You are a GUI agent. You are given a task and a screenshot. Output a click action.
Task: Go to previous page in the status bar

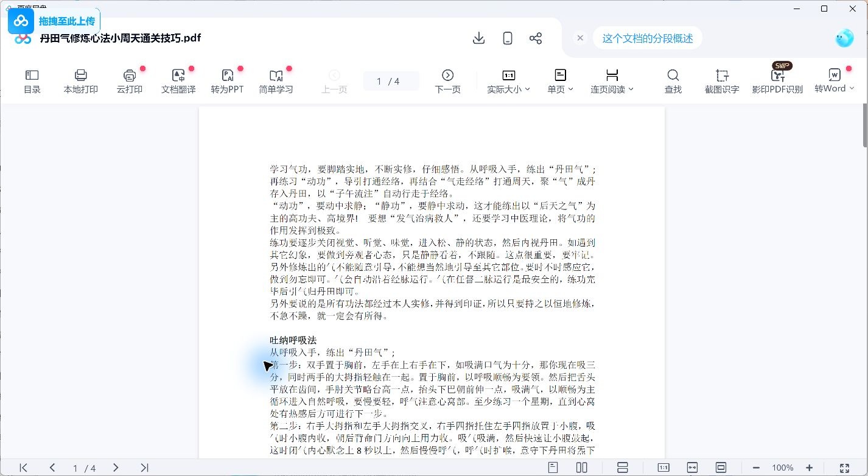point(52,467)
